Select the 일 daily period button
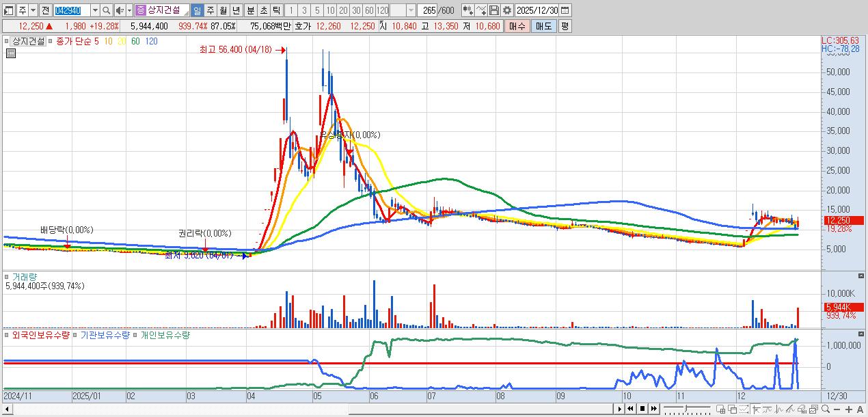Viewport: 868px width, 417px height. pos(197,10)
